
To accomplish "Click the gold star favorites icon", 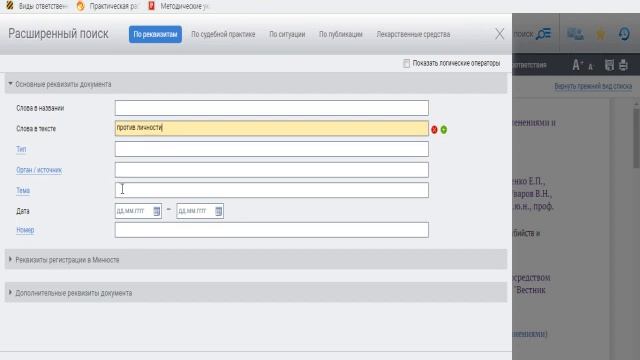I will pos(600,34).
